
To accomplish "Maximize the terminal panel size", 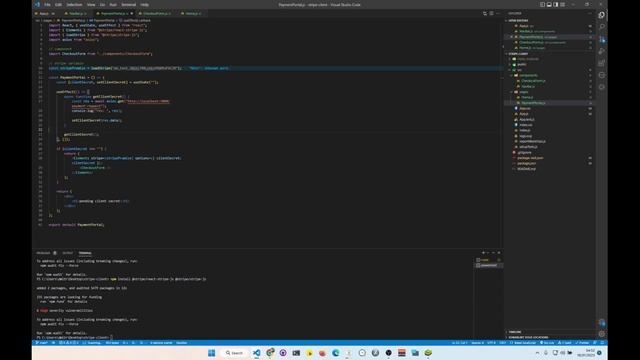I will tap(493, 253).
